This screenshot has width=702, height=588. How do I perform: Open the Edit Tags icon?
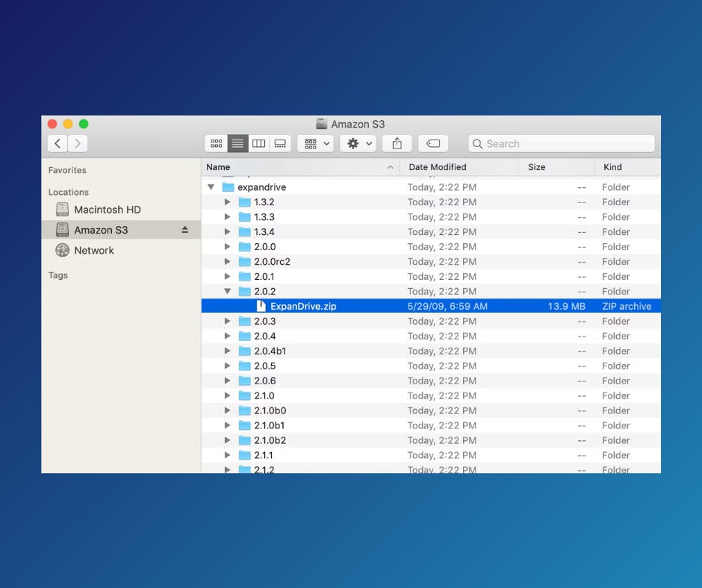click(433, 143)
